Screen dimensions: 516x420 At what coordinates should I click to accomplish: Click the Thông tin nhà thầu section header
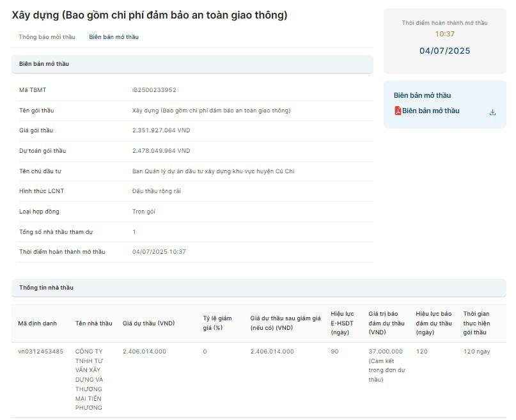tap(46, 288)
